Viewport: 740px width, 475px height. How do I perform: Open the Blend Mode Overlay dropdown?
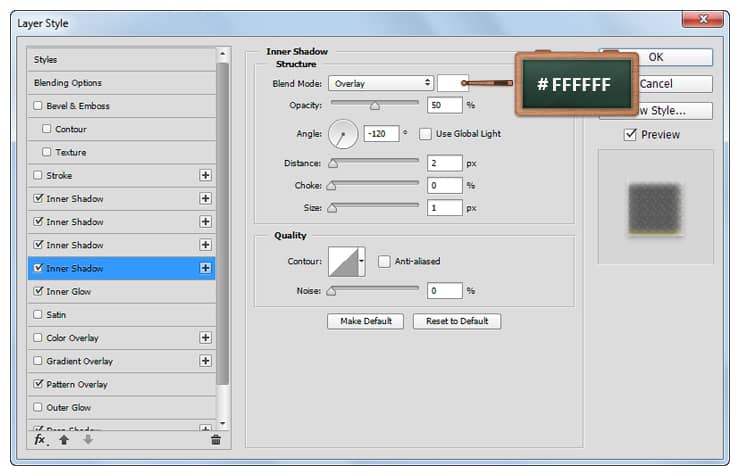click(x=380, y=83)
